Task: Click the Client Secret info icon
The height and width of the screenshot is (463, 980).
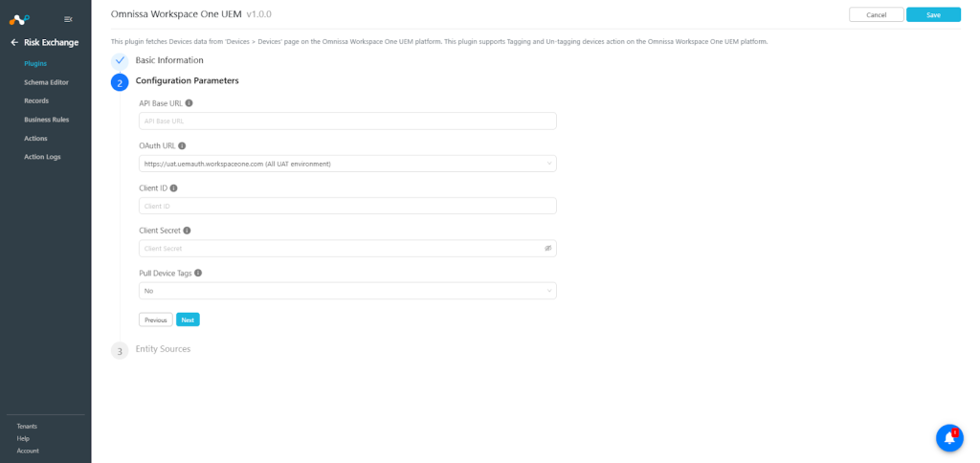Action: (187, 231)
